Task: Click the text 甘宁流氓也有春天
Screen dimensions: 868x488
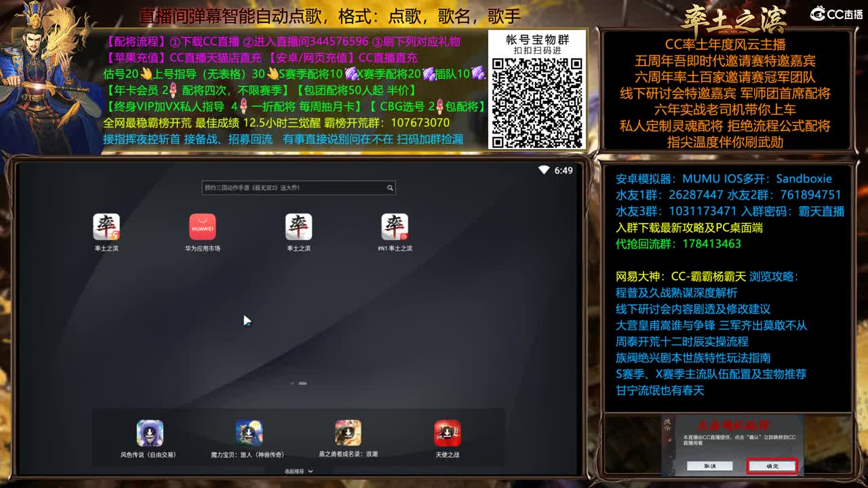Action: (x=660, y=390)
